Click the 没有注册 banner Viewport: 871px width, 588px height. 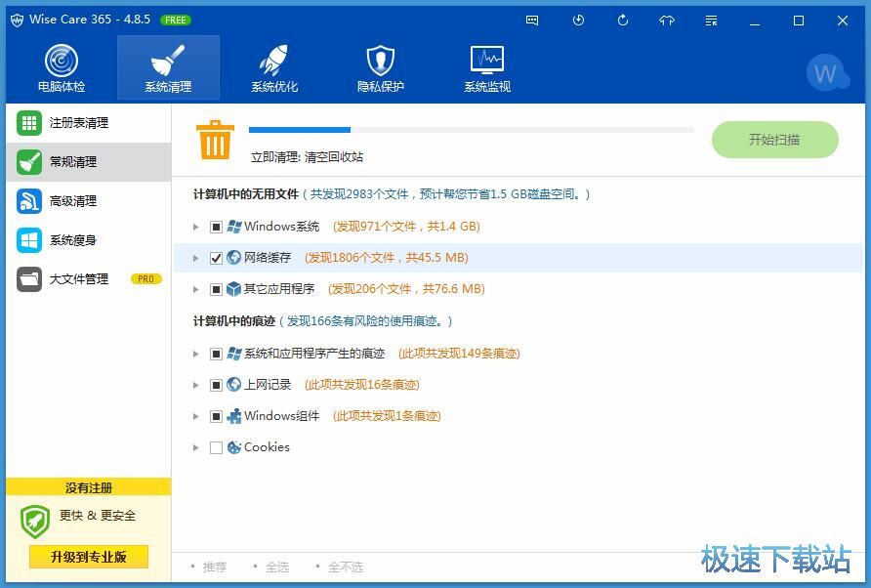pos(88,487)
